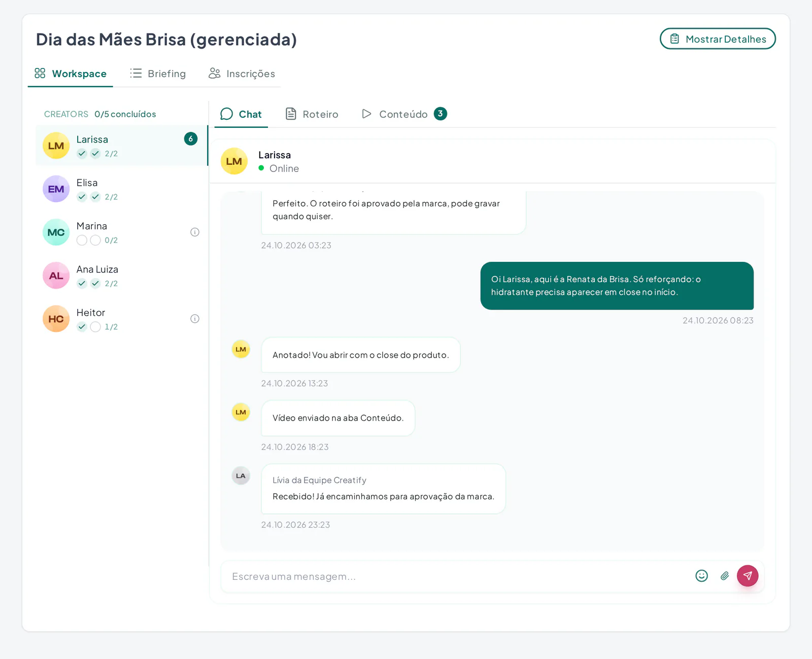
Task: Click info icon next to Marina
Action: click(x=195, y=232)
